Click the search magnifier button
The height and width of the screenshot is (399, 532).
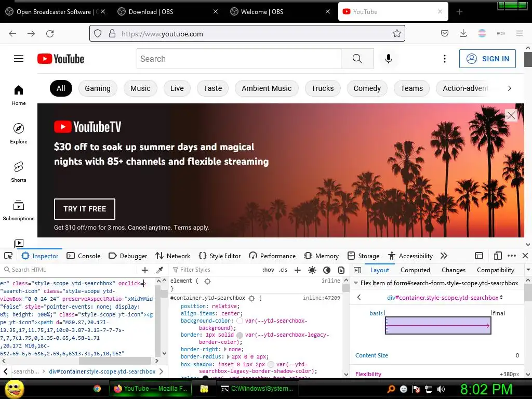357,59
